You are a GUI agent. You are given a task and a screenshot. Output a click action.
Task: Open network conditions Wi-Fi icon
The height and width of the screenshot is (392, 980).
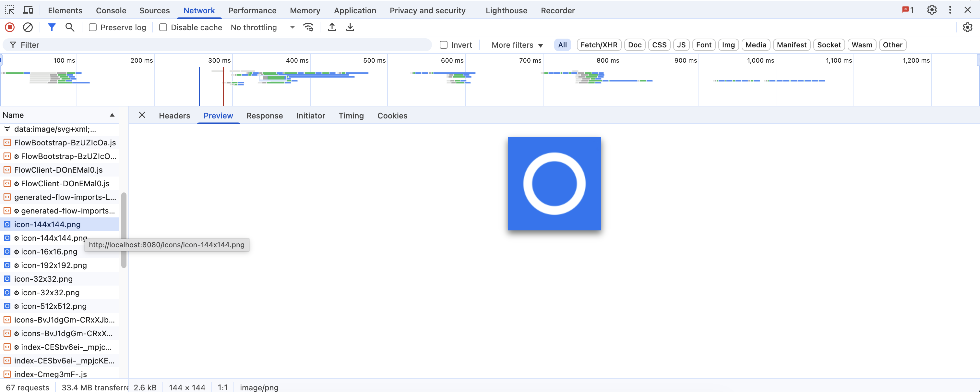(x=308, y=27)
